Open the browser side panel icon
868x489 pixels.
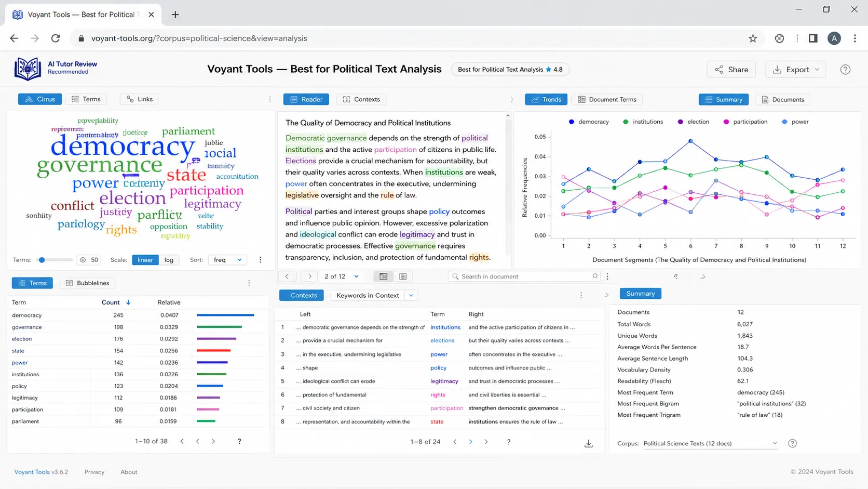(813, 38)
